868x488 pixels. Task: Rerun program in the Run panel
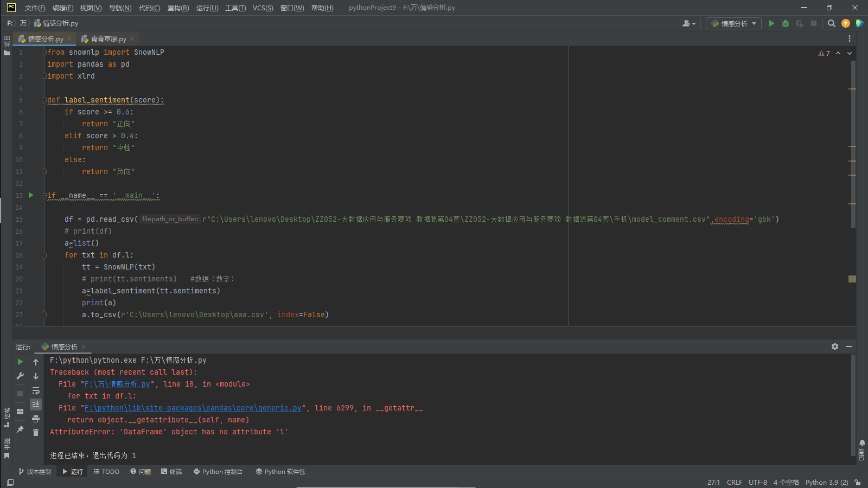point(20,362)
